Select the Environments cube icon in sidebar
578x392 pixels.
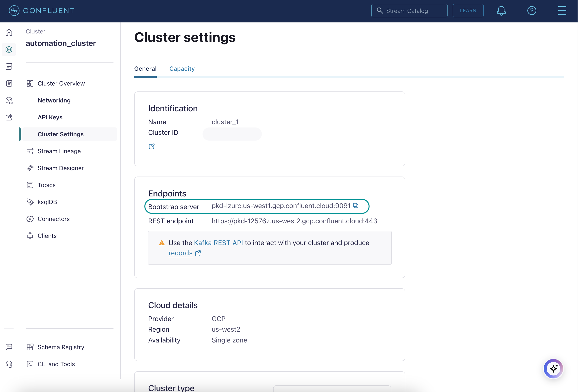tap(9, 50)
